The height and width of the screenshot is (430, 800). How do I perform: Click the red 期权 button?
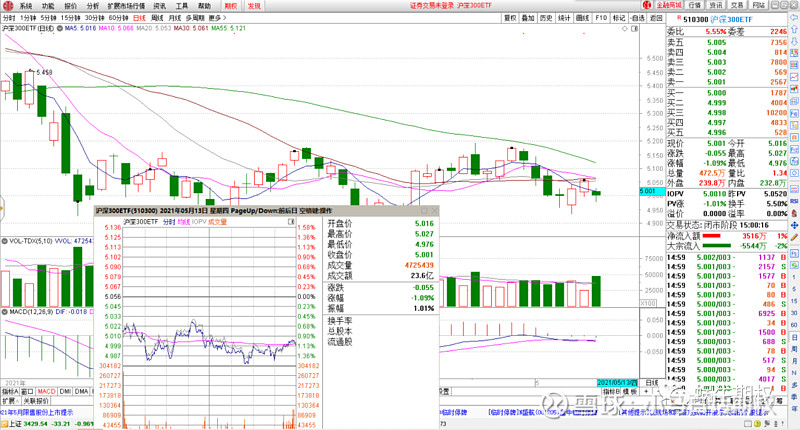(231, 6)
